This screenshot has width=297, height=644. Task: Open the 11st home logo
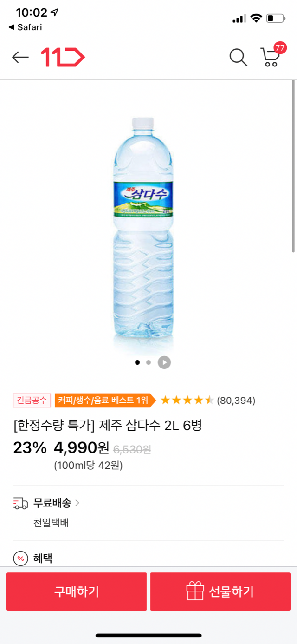pos(63,57)
